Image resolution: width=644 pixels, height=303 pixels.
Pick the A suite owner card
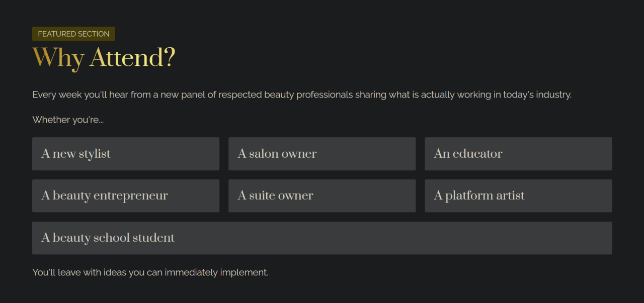tap(322, 196)
